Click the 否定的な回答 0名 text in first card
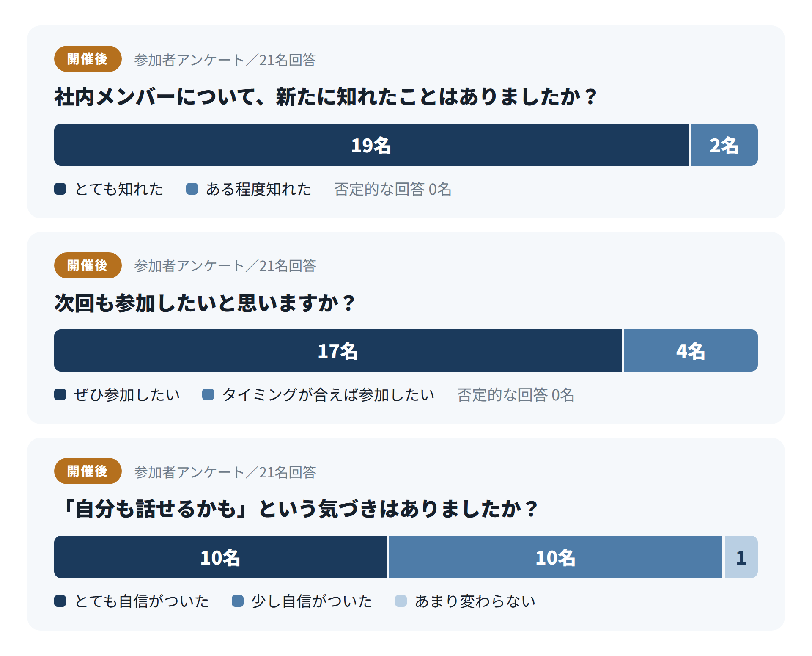812x656 pixels. [392, 189]
